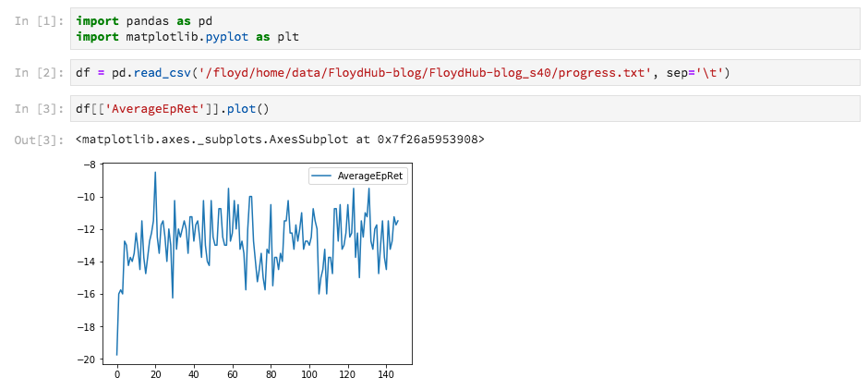This screenshot has height=390, width=868.
Task: Click the import matplotlib.pyplot line
Action: tap(187, 37)
